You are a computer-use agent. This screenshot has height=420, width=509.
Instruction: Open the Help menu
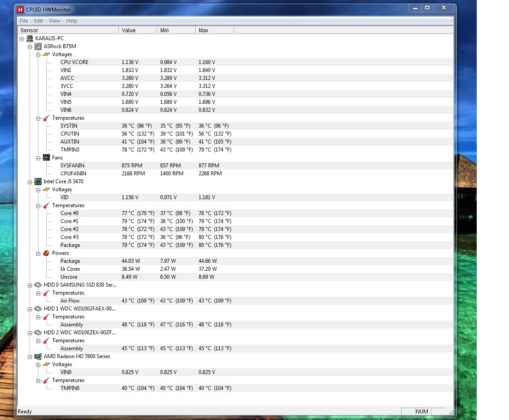pyautogui.click(x=72, y=21)
